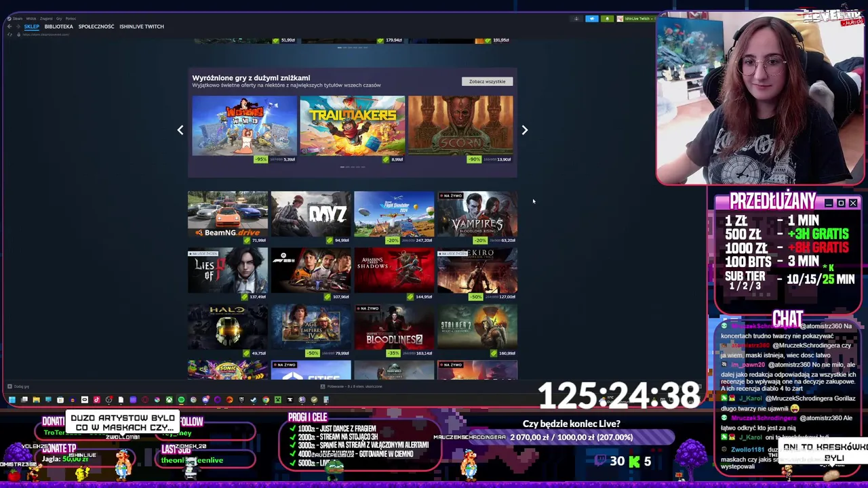Open File Explorer from the taskbar

click(x=37, y=400)
